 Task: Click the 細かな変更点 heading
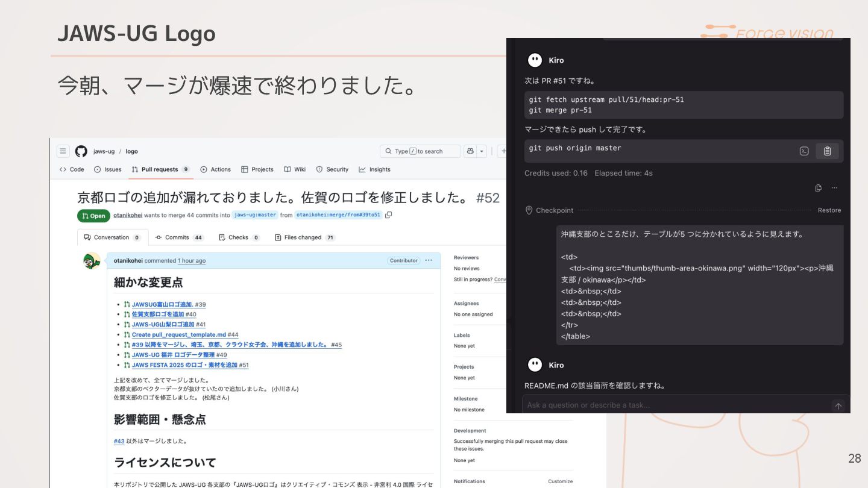[148, 282]
